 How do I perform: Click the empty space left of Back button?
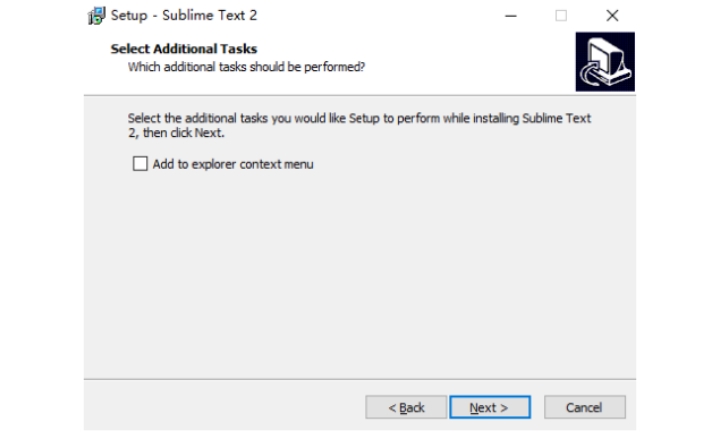(224, 407)
